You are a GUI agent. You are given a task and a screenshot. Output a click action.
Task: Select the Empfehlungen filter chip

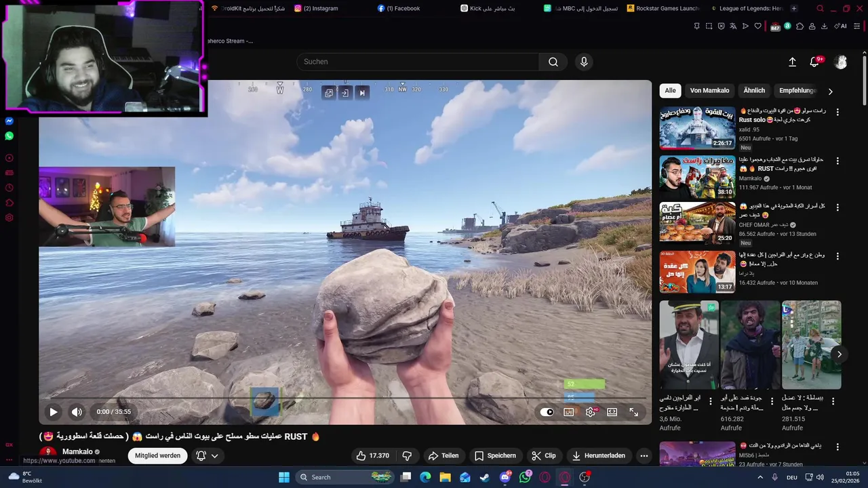(797, 91)
